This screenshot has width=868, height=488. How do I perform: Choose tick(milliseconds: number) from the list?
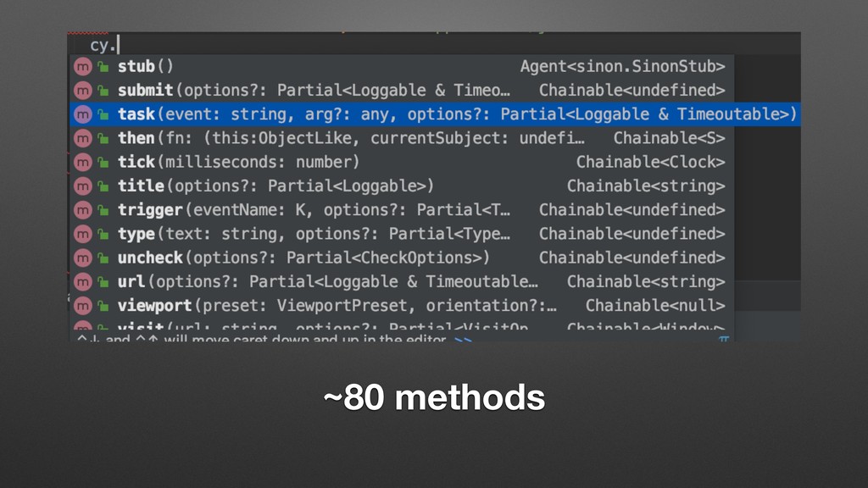[402, 162]
